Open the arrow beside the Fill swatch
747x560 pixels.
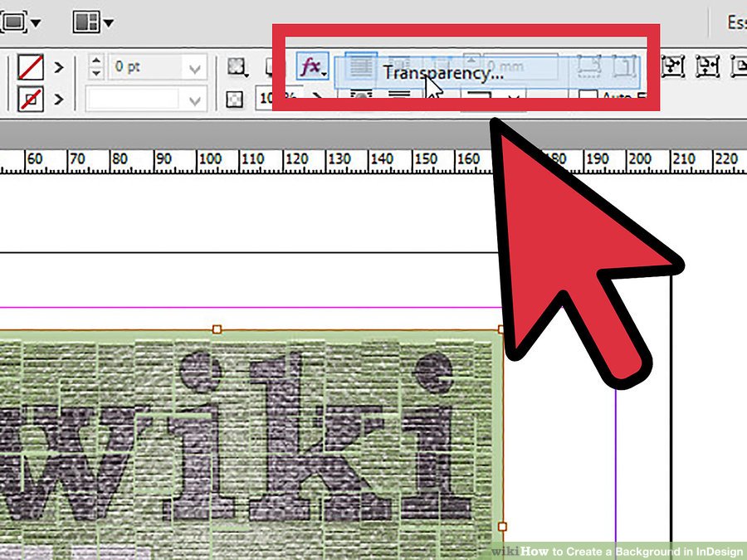point(59,67)
